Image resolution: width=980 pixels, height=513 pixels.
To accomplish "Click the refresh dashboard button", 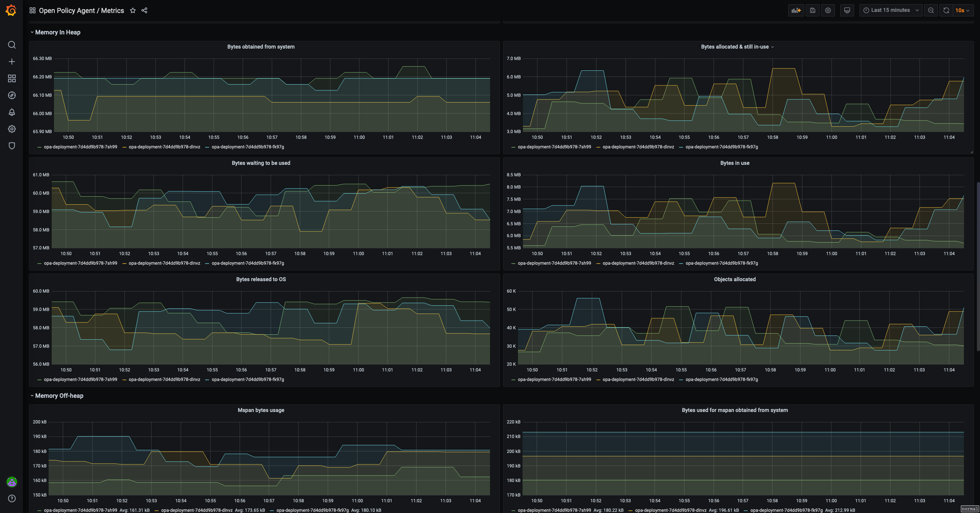I will (946, 10).
